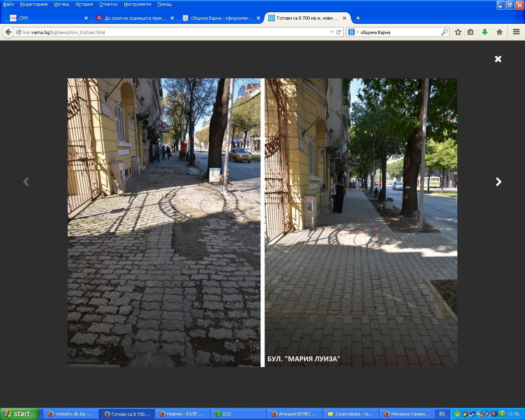Open the Изглед menu

(x=62, y=4)
